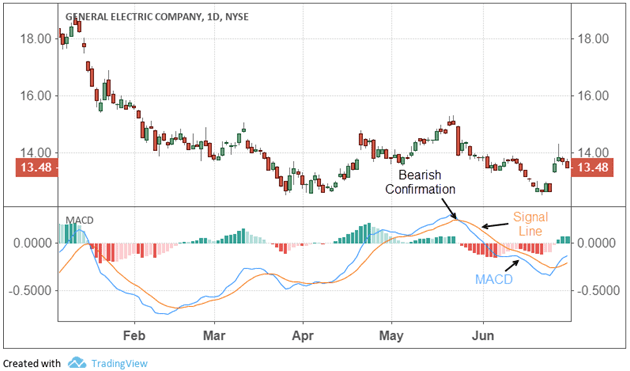Click the Mar label on time axis
This screenshot has height=371, width=630.
point(214,335)
